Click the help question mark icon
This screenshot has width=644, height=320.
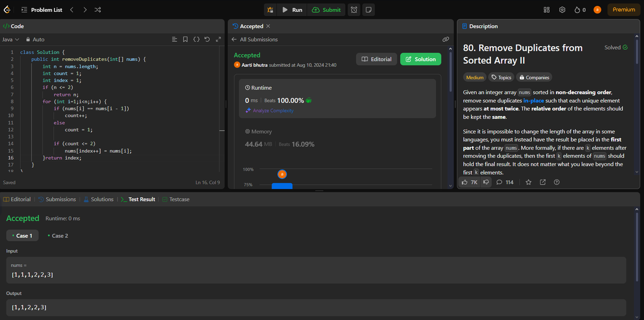[x=557, y=182]
